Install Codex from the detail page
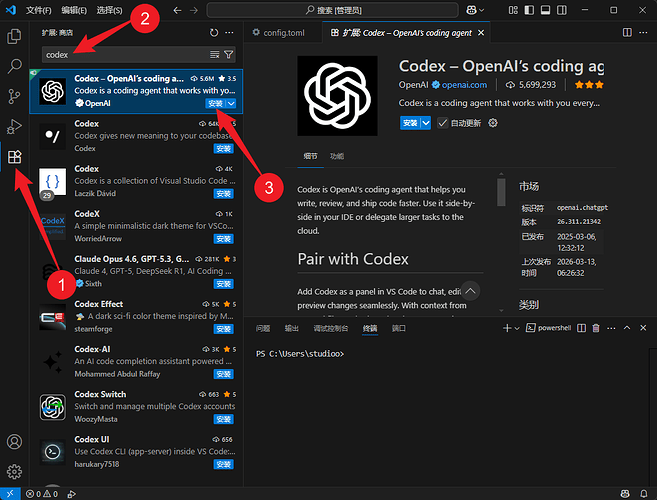This screenshot has width=657, height=500. (410, 123)
